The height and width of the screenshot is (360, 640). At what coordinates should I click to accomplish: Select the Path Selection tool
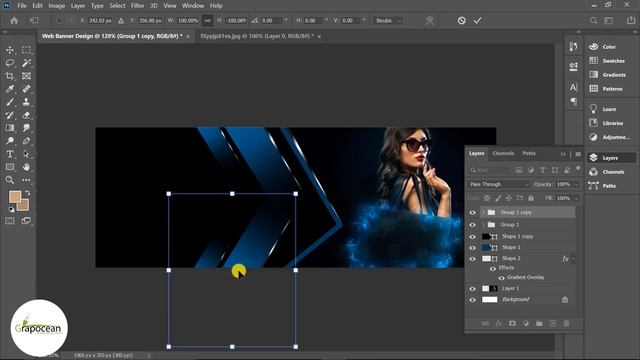pyautogui.click(x=26, y=154)
